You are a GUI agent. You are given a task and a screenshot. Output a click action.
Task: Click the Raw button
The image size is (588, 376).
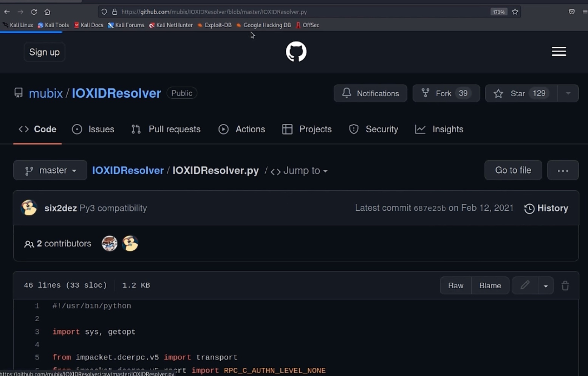coord(455,286)
